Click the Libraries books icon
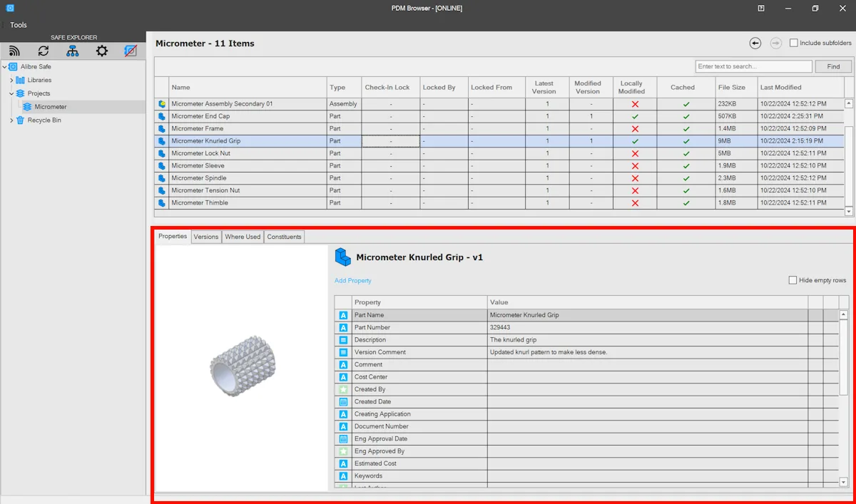The image size is (856, 504). point(20,80)
